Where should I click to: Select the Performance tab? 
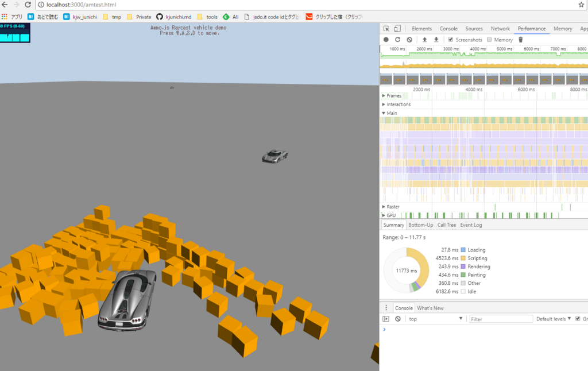(x=532, y=29)
